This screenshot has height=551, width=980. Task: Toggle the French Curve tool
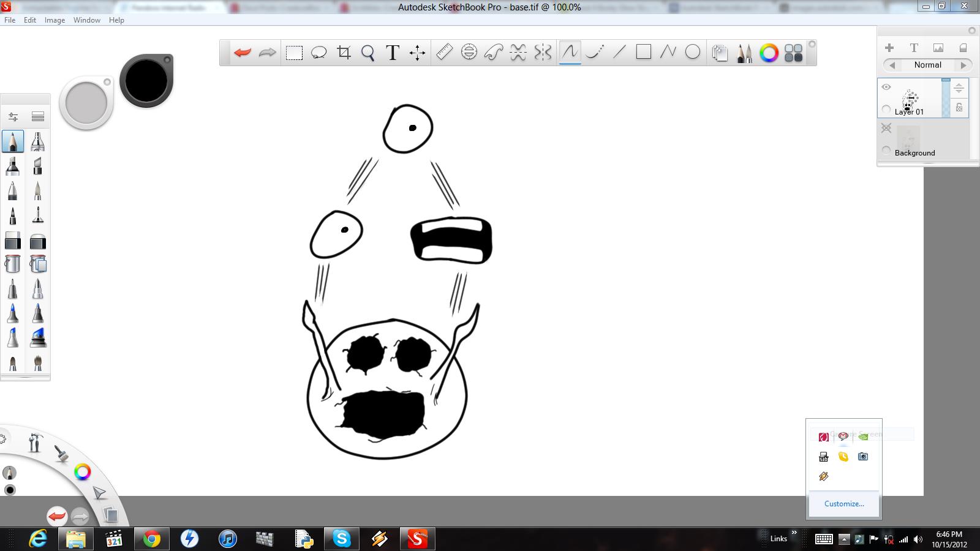click(x=494, y=53)
